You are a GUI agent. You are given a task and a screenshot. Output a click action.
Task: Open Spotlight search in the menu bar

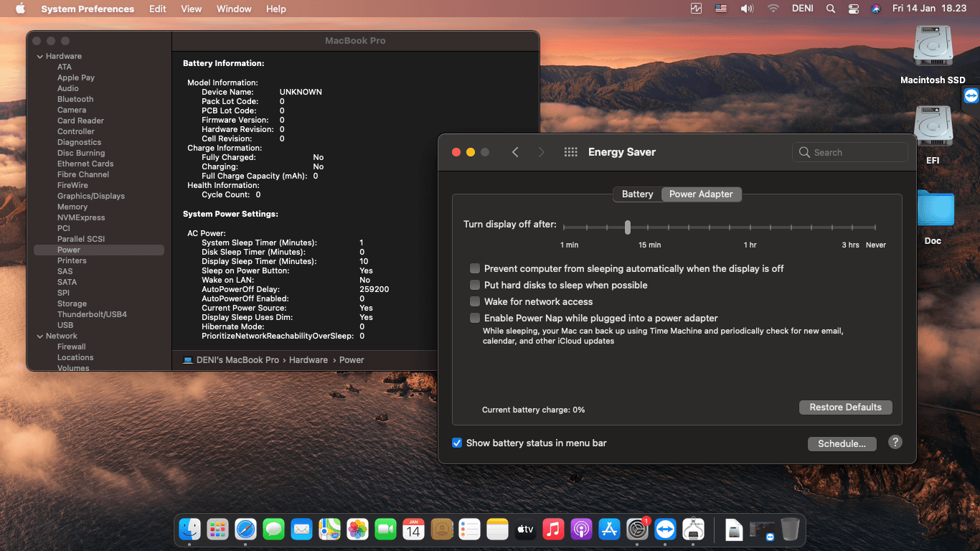click(x=831, y=9)
